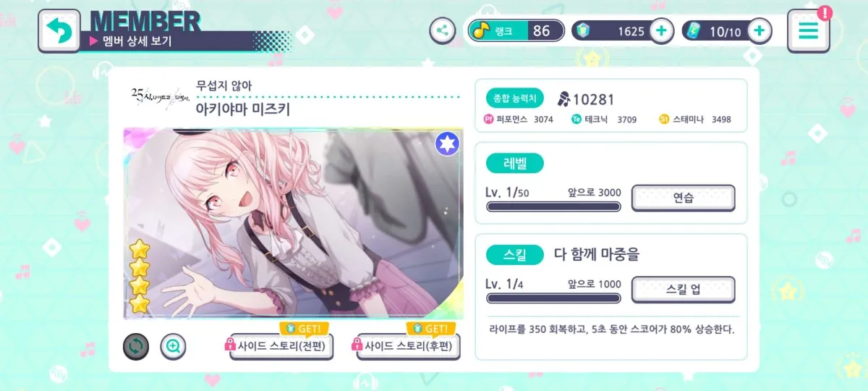The height and width of the screenshot is (391, 868).
Task: Select the 스킬 section label
Action: pos(514,255)
